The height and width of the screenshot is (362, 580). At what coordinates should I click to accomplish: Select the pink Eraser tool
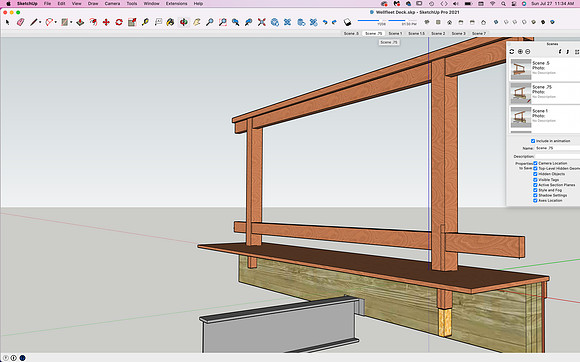coord(20,23)
